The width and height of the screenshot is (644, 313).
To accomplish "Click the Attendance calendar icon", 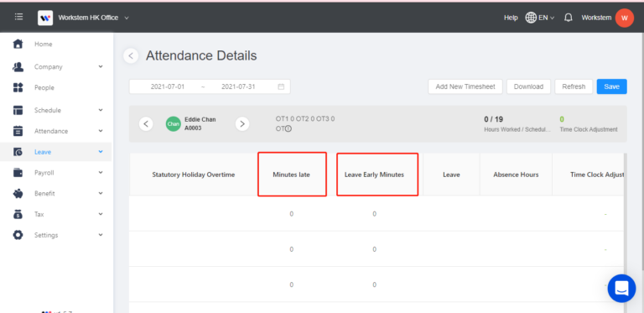I will pyautogui.click(x=18, y=131).
